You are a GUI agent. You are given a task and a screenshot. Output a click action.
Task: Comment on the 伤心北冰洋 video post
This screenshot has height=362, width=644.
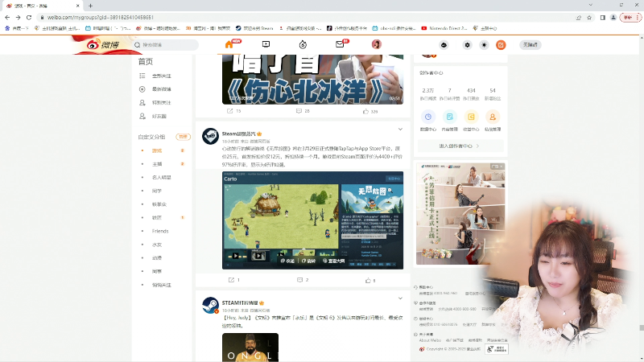click(x=303, y=111)
